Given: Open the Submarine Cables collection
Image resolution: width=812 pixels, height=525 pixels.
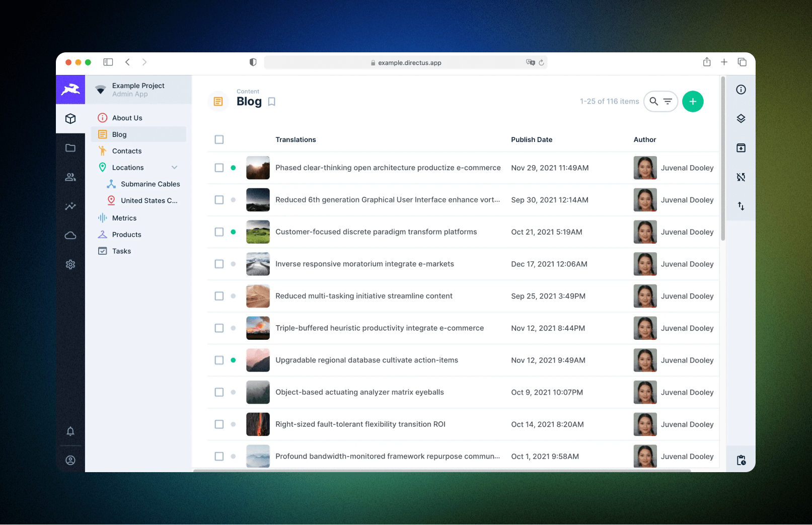Looking at the screenshot, I should click(x=143, y=184).
